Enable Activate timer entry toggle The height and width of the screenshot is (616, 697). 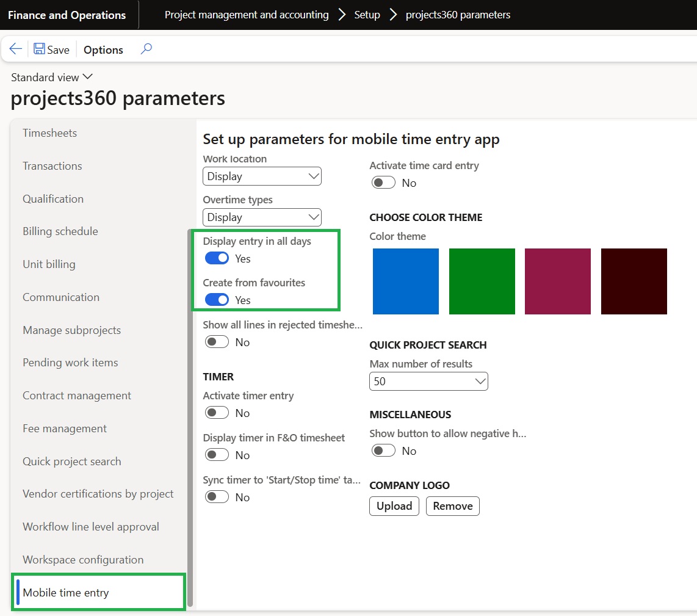tap(217, 413)
